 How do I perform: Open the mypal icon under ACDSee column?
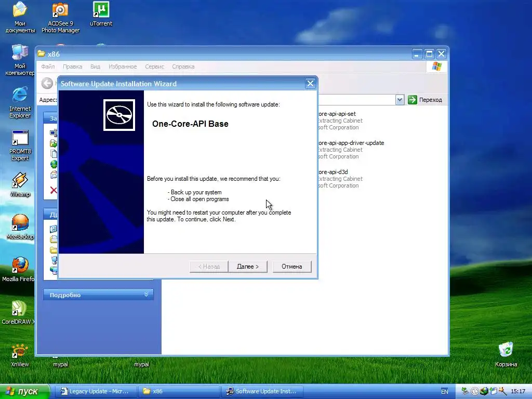coord(60,364)
